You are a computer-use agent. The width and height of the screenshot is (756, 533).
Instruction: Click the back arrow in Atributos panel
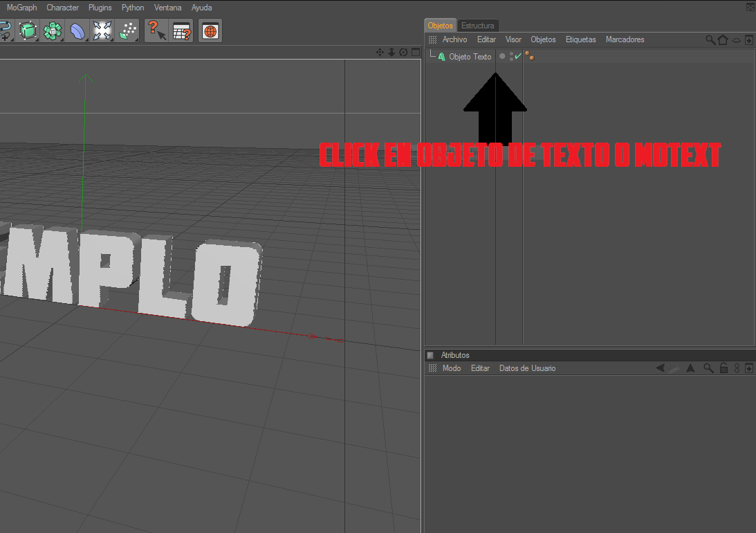pos(661,368)
